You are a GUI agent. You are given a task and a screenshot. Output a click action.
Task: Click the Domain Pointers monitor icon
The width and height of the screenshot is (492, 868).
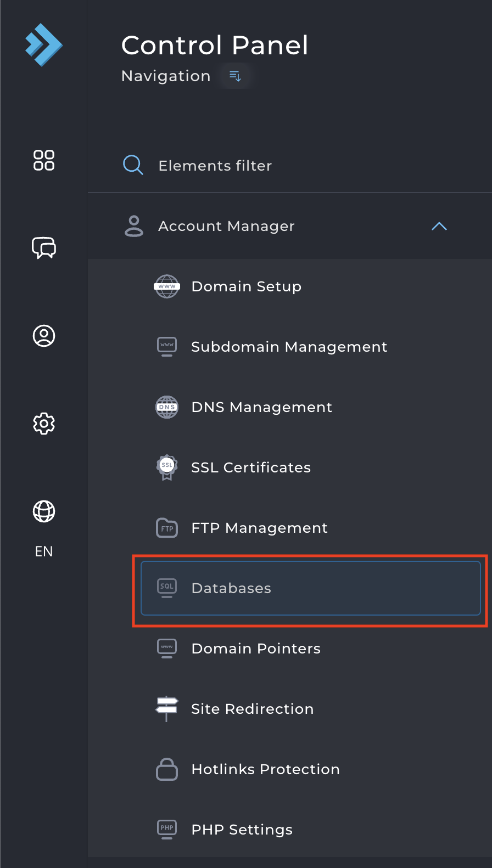(167, 649)
